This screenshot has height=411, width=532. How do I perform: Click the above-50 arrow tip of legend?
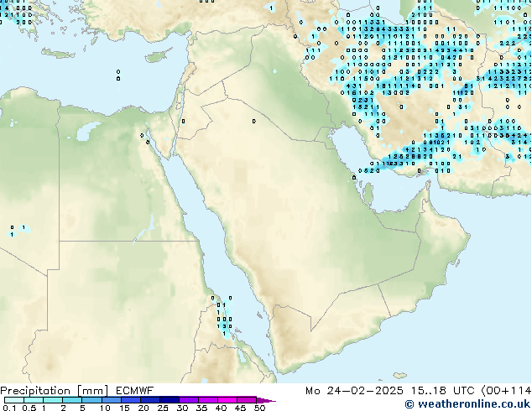click(x=266, y=400)
